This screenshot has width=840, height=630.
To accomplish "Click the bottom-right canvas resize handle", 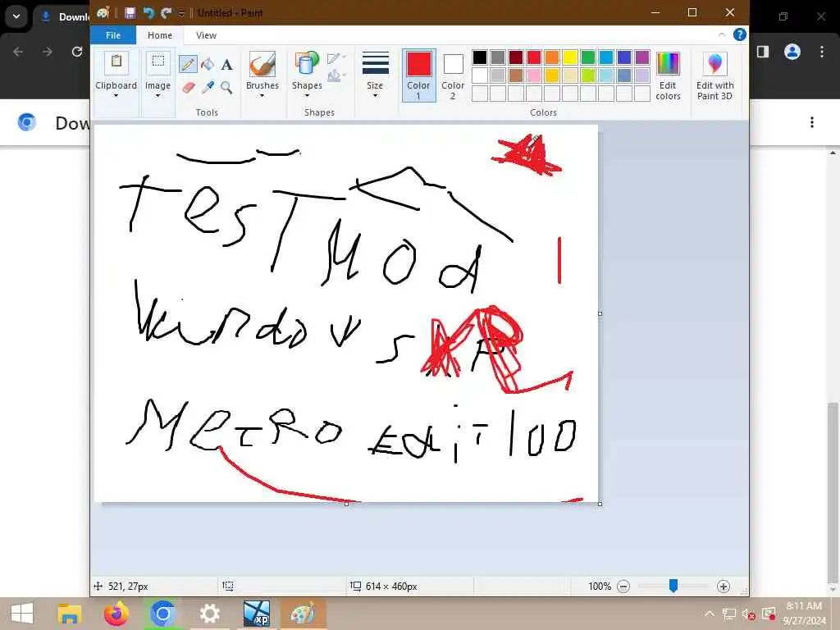I will [600, 504].
